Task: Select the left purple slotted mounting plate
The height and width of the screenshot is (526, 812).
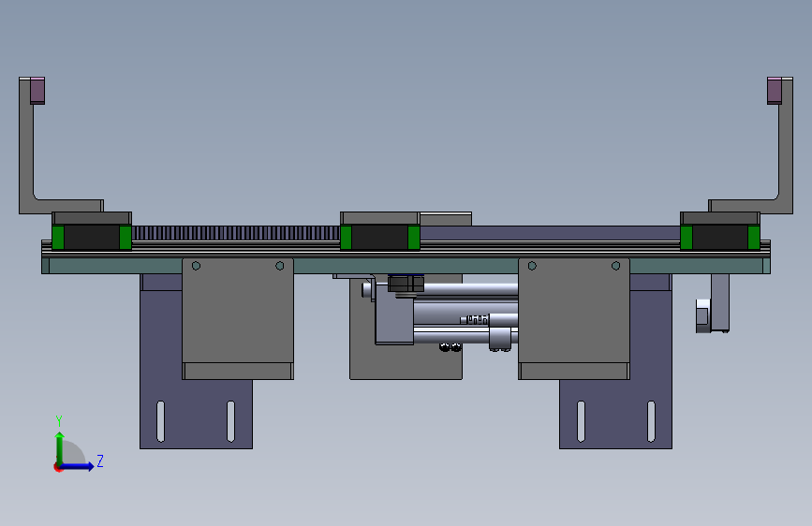Action: pos(196,415)
